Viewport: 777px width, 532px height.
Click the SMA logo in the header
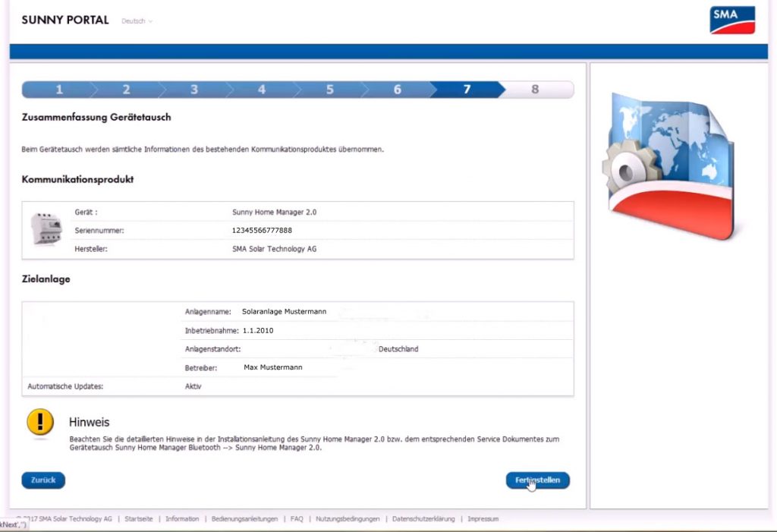click(x=732, y=20)
